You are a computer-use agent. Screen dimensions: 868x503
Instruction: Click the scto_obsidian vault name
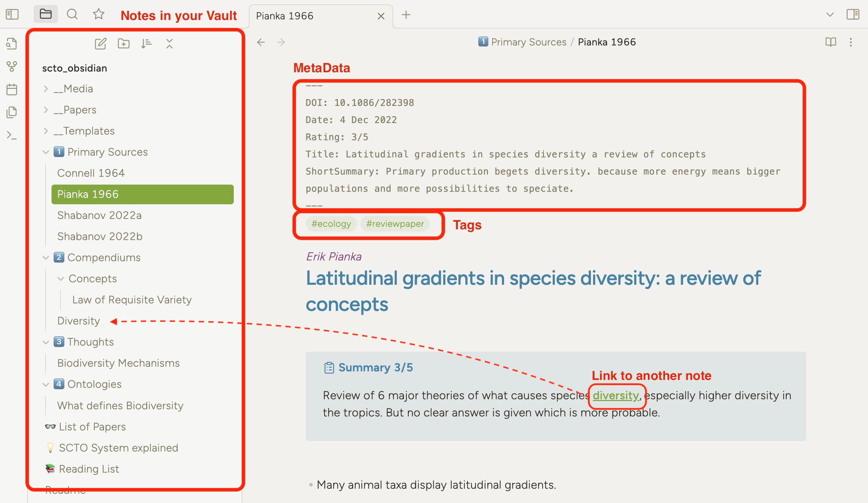click(74, 68)
